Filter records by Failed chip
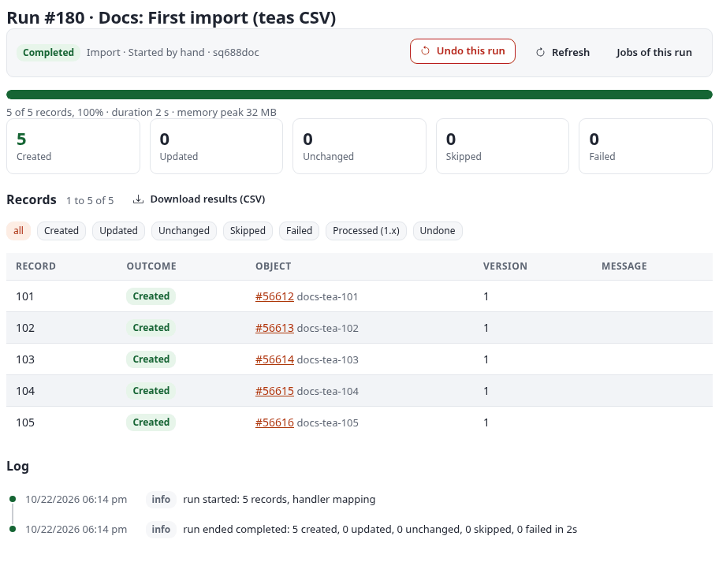Screen dimensions: 719x588 coord(299,230)
